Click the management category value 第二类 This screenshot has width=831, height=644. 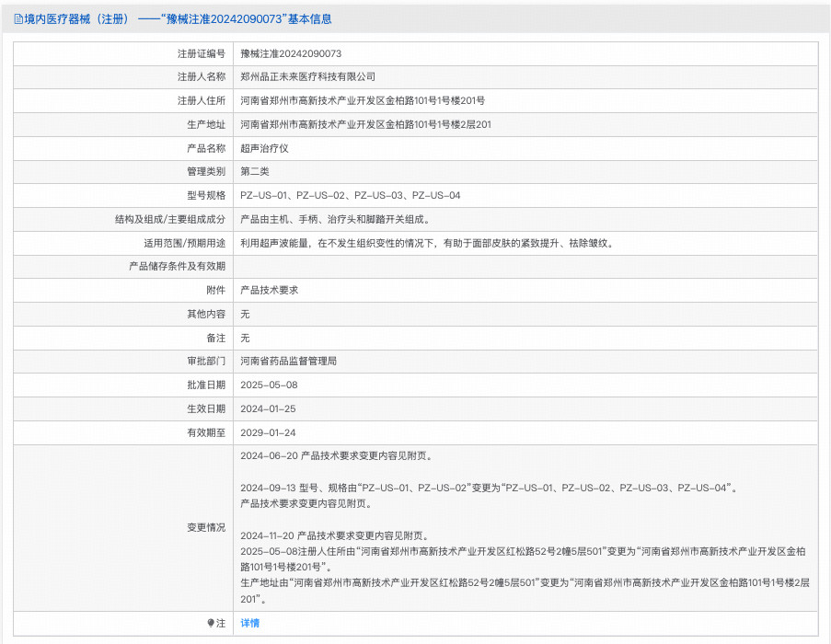pos(255,171)
